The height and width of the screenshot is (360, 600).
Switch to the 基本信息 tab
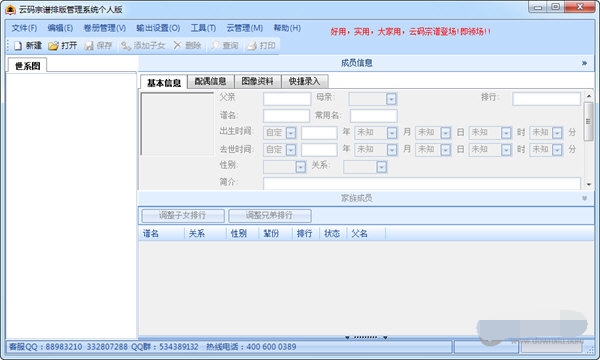point(164,83)
